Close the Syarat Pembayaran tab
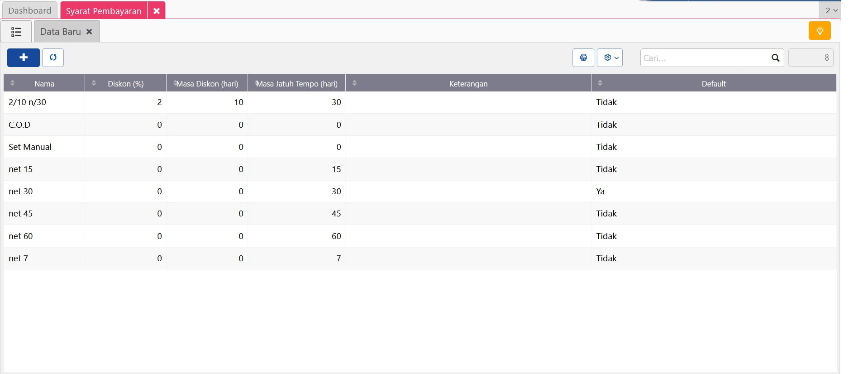 [157, 11]
